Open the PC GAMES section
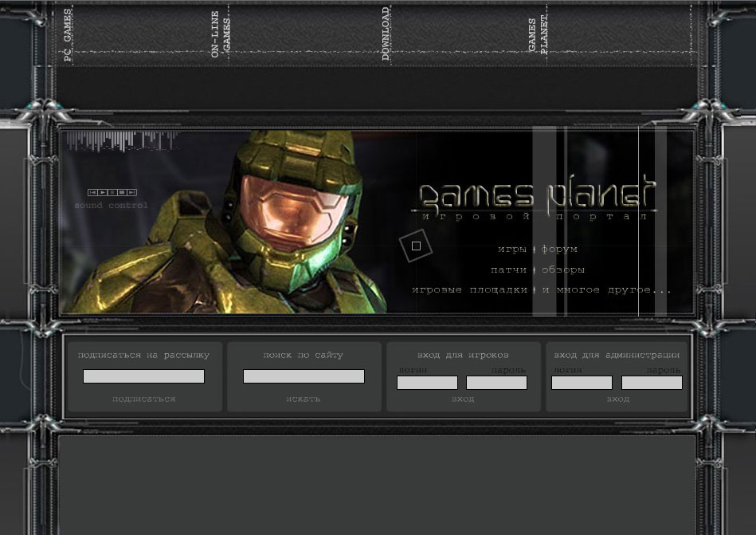The image size is (756, 535). click(68, 35)
